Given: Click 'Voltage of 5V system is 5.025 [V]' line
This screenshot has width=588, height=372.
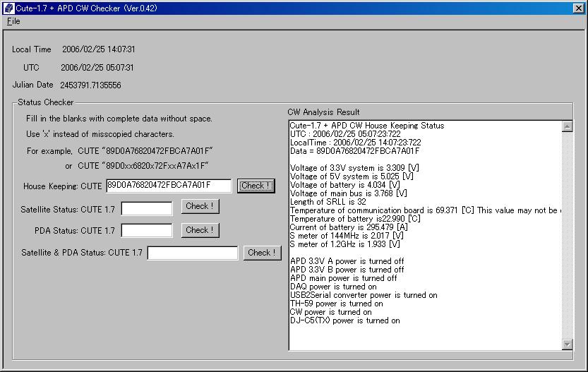Looking at the screenshot, I should pos(352,176).
